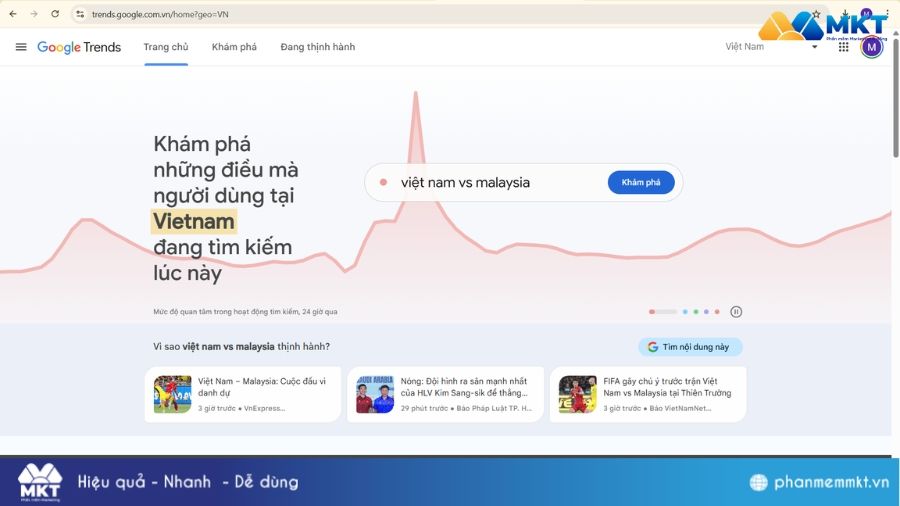Click the active carousel progress indicator
The height and width of the screenshot is (506, 900).
point(663,312)
